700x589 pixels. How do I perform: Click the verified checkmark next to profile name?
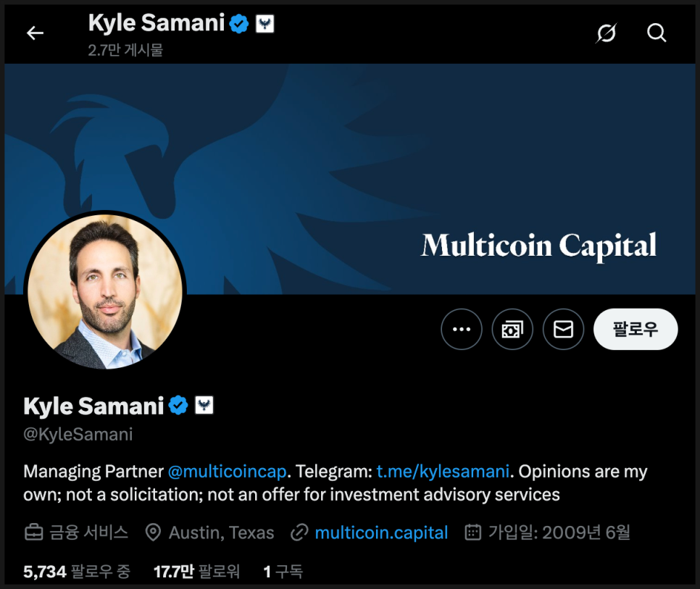pyautogui.click(x=178, y=405)
